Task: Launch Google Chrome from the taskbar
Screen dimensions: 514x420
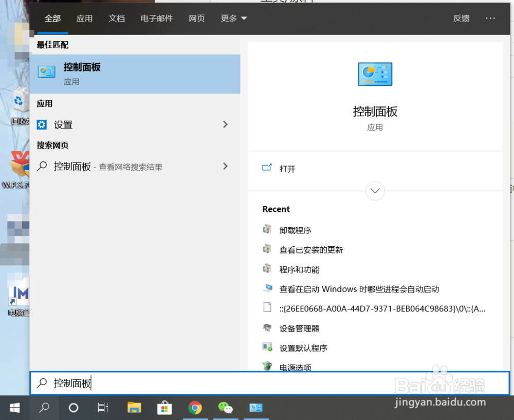Action: 195,408
